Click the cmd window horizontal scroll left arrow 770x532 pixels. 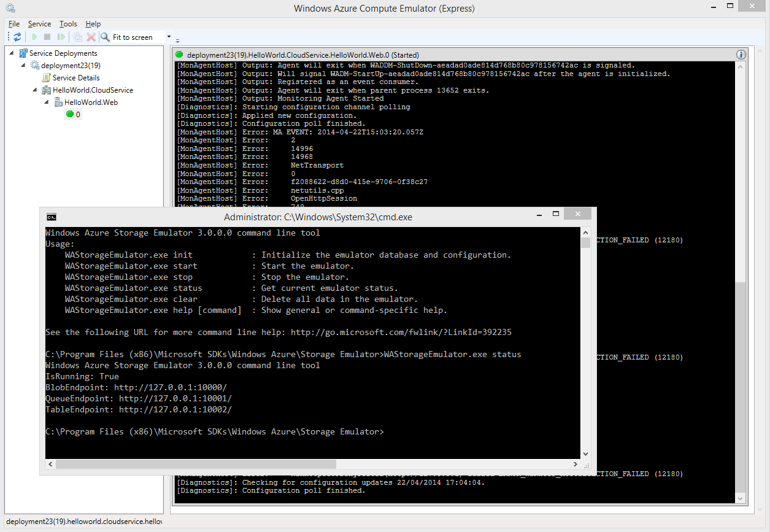coord(50,465)
